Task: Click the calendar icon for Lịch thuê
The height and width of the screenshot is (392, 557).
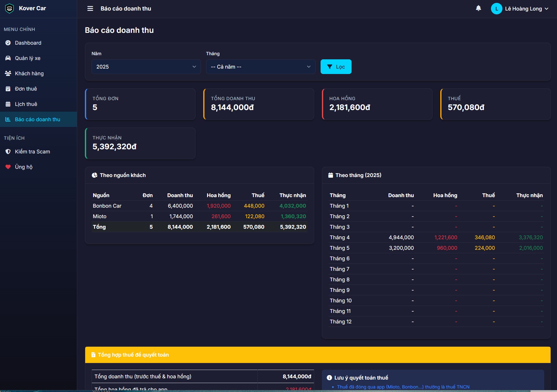Action: click(x=8, y=104)
